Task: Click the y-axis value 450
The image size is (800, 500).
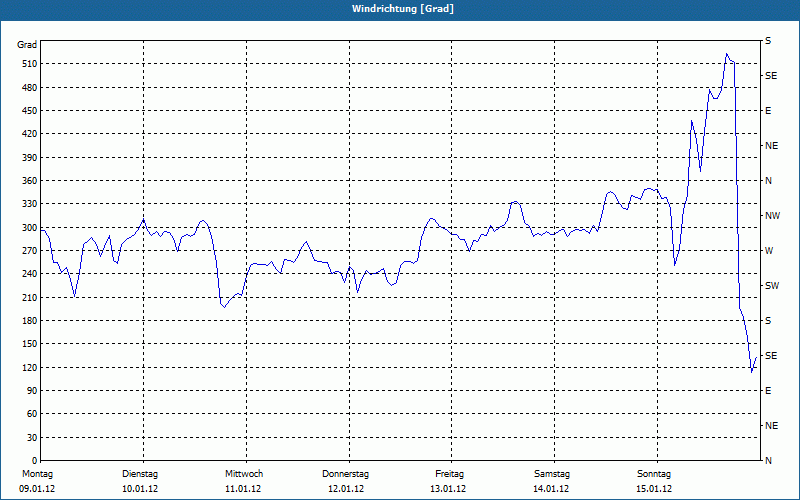Action: click(30, 111)
